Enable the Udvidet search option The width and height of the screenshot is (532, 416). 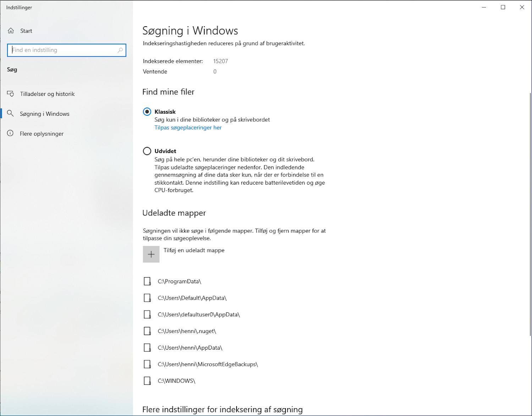tap(147, 151)
